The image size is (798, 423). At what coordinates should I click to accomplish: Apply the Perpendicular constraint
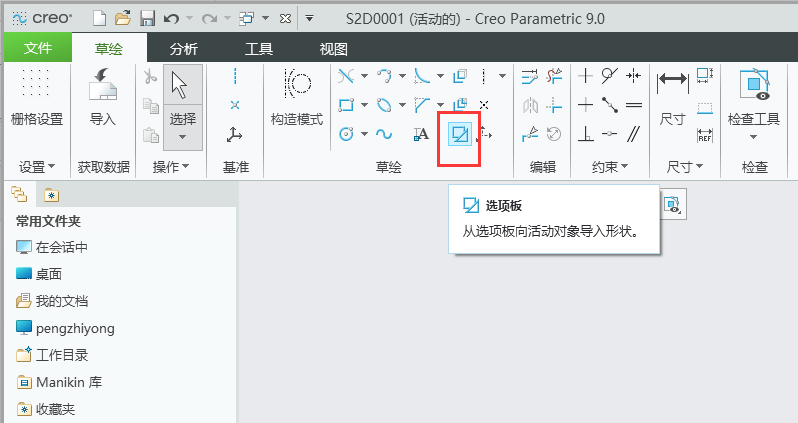[586, 134]
